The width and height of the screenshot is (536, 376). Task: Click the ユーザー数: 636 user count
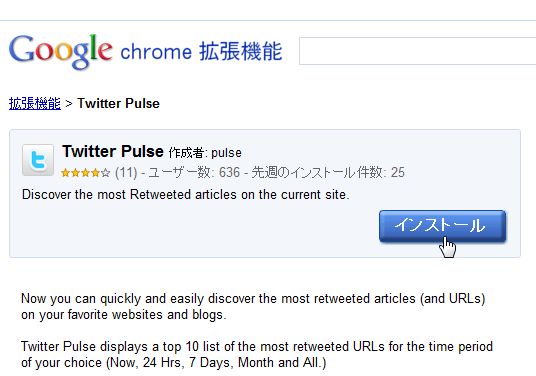coord(194,173)
